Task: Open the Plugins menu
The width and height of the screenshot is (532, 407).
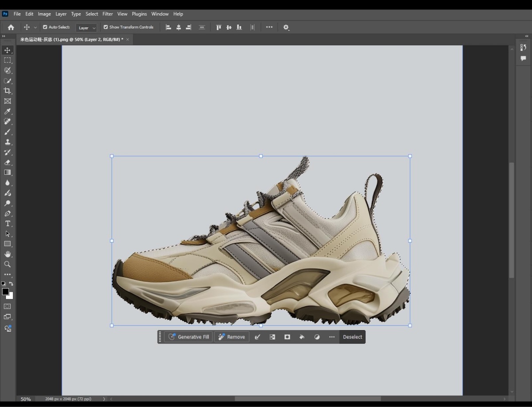Action: [x=139, y=14]
